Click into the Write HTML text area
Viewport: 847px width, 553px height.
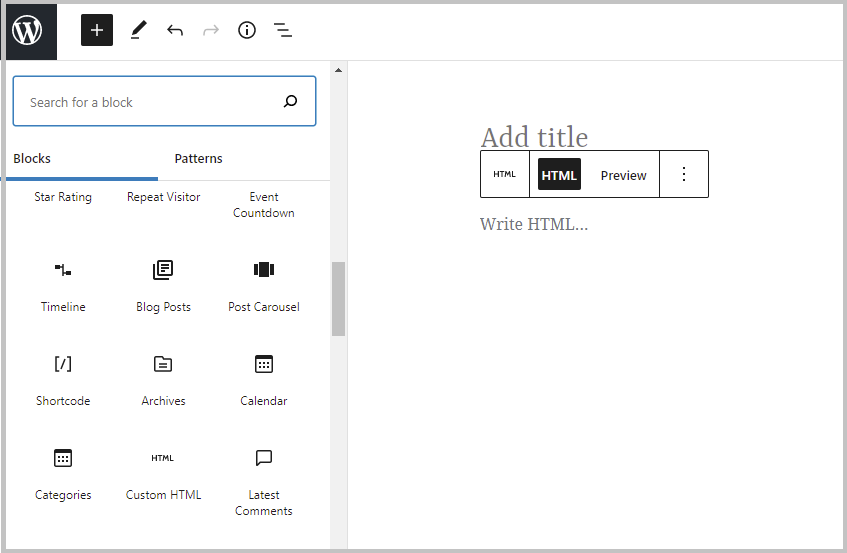click(534, 224)
